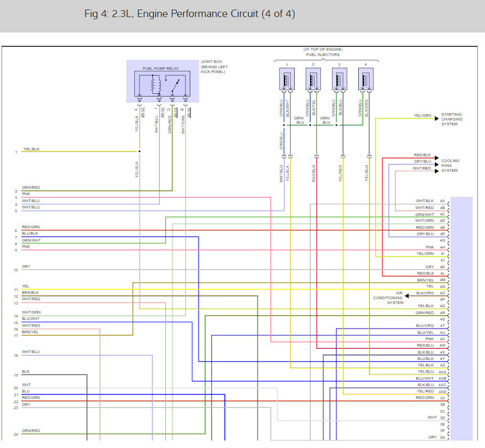This screenshot has width=485, height=448.
Task: Click the YEL/BLK label at wire 1
Action: coord(31,149)
